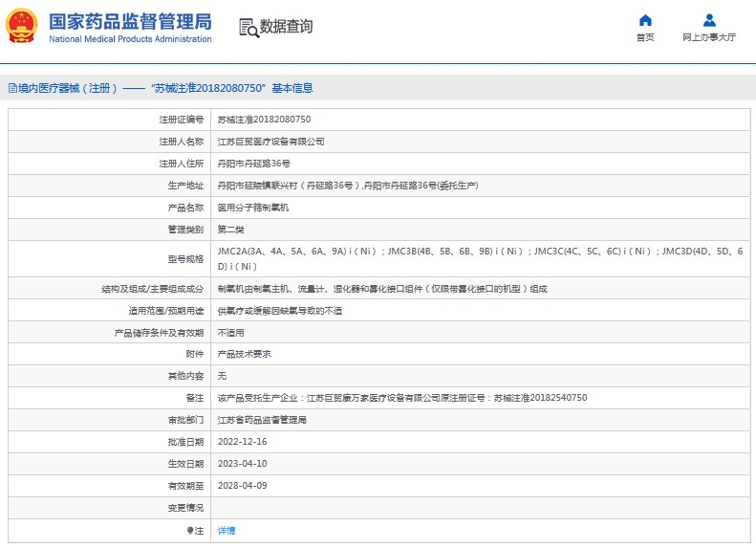Click 其他内容 row label

tap(185, 376)
